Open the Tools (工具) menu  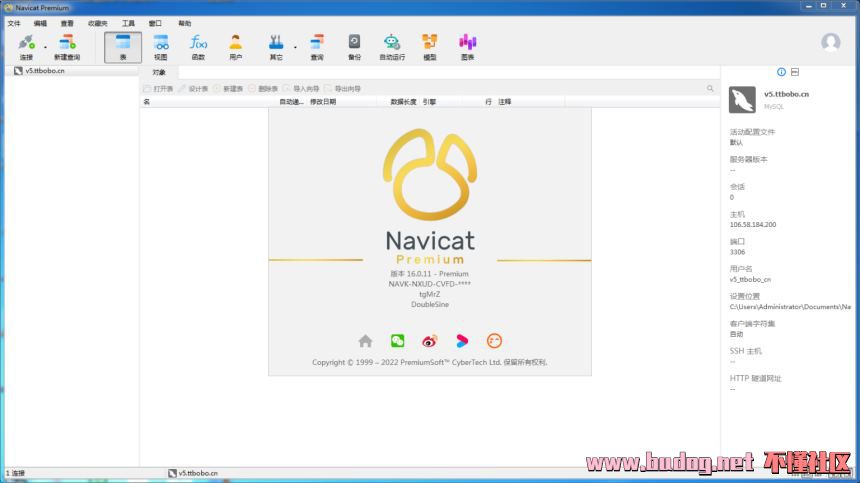(128, 23)
